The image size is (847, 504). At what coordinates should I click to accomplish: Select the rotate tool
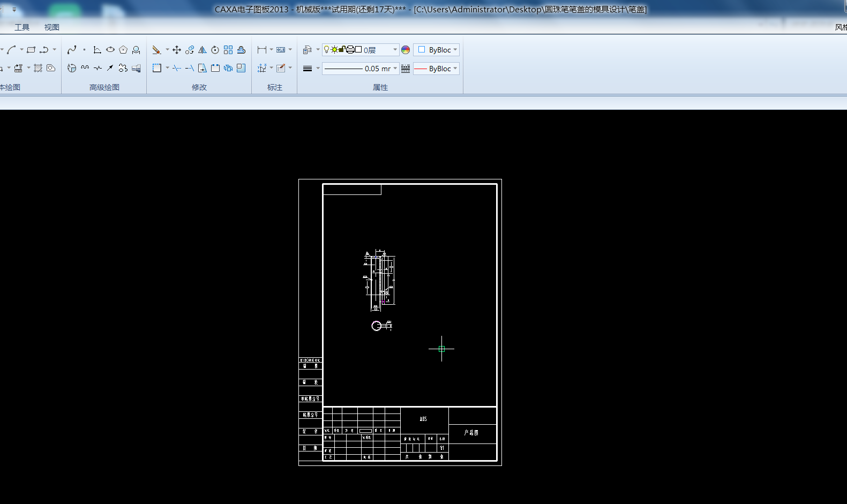point(215,50)
